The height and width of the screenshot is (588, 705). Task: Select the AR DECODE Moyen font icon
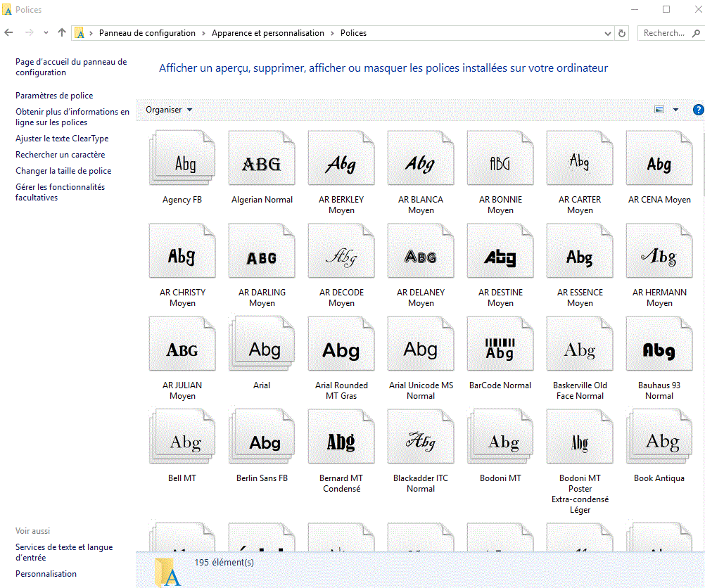coord(341,250)
